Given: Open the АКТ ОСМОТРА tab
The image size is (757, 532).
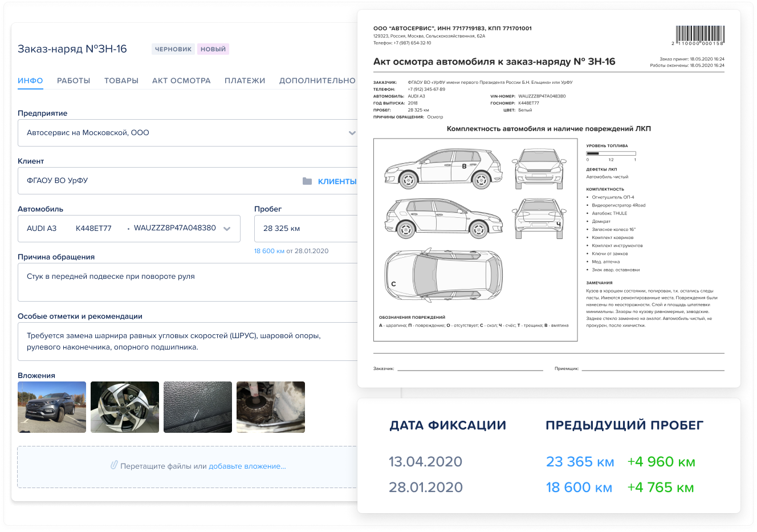Looking at the screenshot, I should point(181,80).
